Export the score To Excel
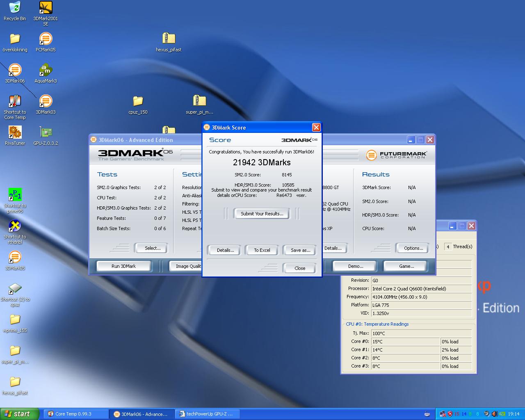525x420 pixels. 262,250
